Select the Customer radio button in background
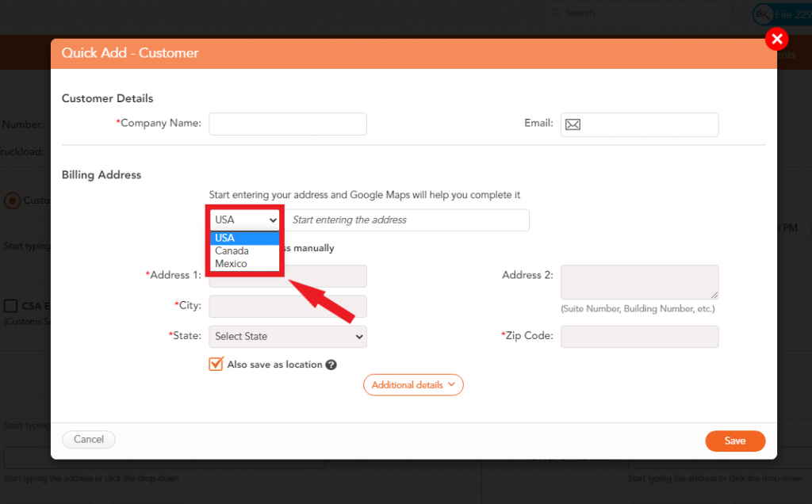Screen dimensions: 812x504 pyautogui.click(x=13, y=200)
